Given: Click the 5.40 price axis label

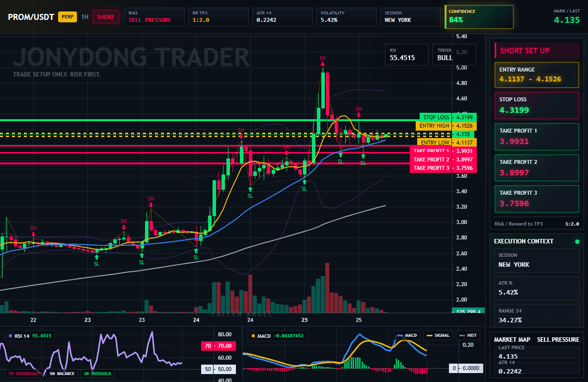Looking at the screenshot, I should 462,36.
